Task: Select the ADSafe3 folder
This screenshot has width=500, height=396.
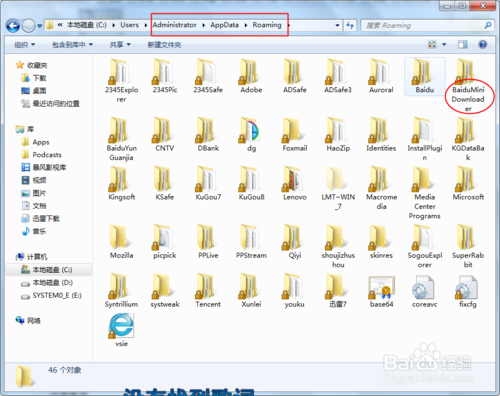Action: (x=338, y=76)
